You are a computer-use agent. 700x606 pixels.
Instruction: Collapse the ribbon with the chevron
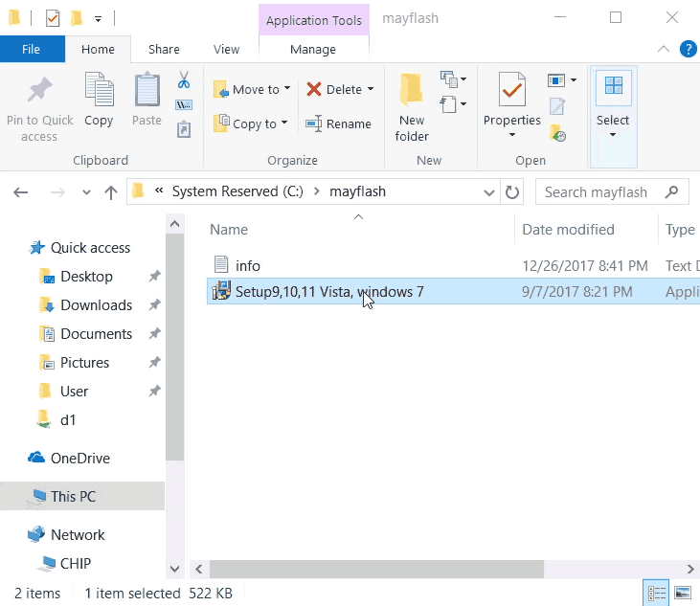[664, 49]
